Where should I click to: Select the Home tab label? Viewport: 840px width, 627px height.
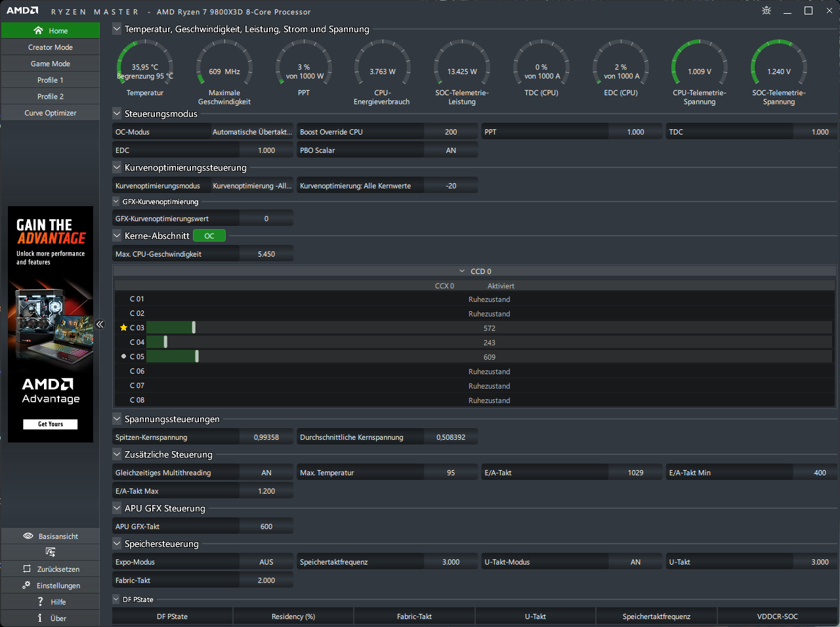58,31
